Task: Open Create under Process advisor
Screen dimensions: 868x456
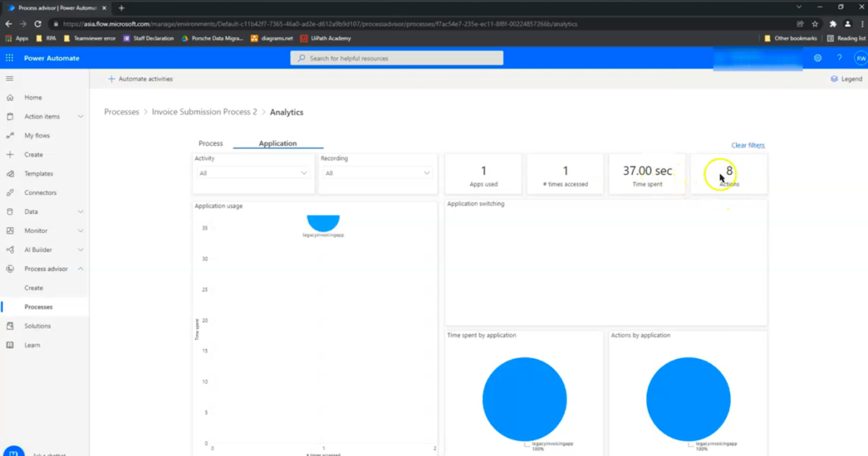Action: point(34,288)
